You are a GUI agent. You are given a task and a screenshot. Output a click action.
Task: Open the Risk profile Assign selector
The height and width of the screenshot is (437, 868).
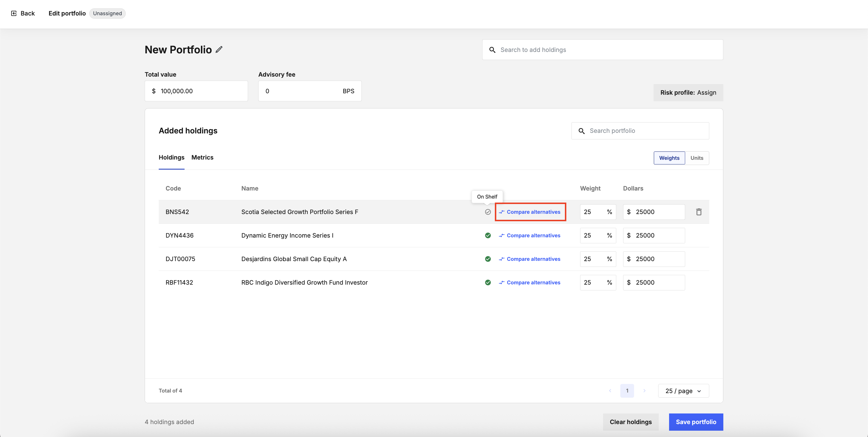[x=688, y=93]
